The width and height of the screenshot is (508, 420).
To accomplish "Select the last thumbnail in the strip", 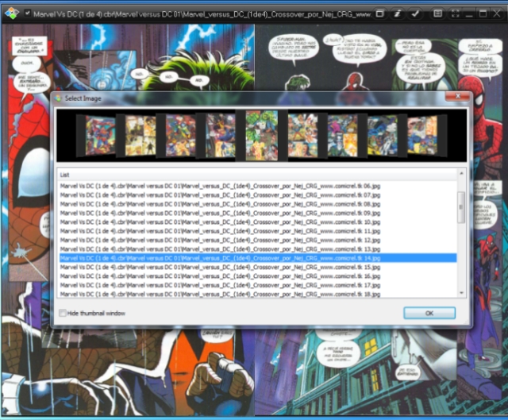I will click(x=422, y=136).
